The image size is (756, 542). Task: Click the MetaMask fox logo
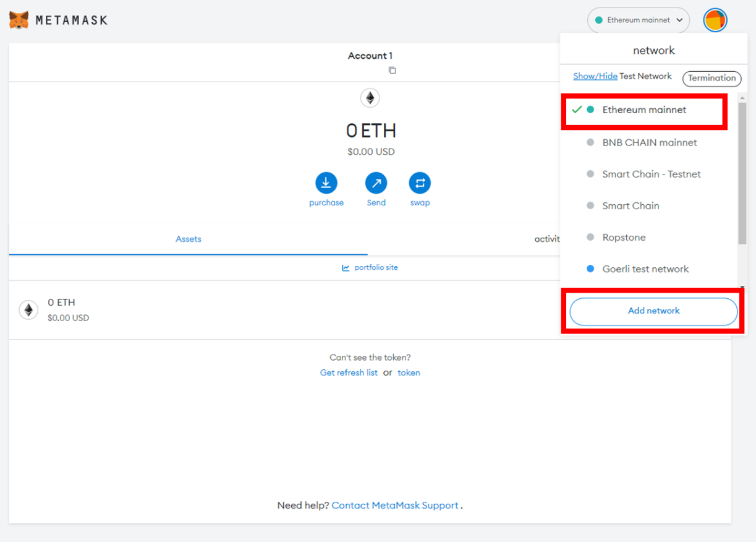19,20
